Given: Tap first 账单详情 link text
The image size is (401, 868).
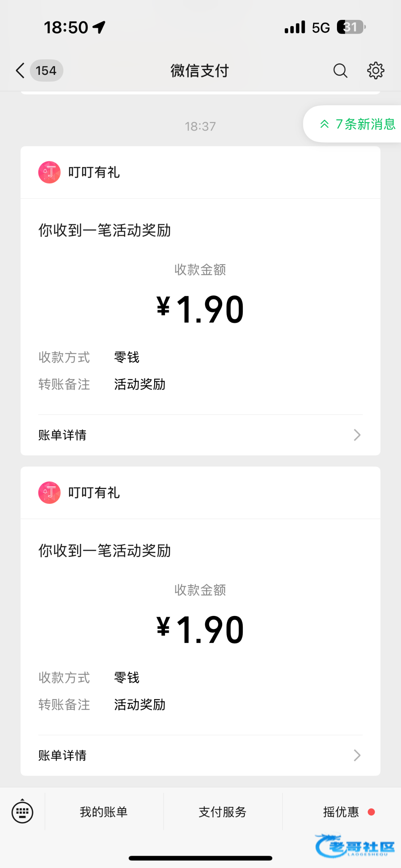Looking at the screenshot, I should coord(63,435).
